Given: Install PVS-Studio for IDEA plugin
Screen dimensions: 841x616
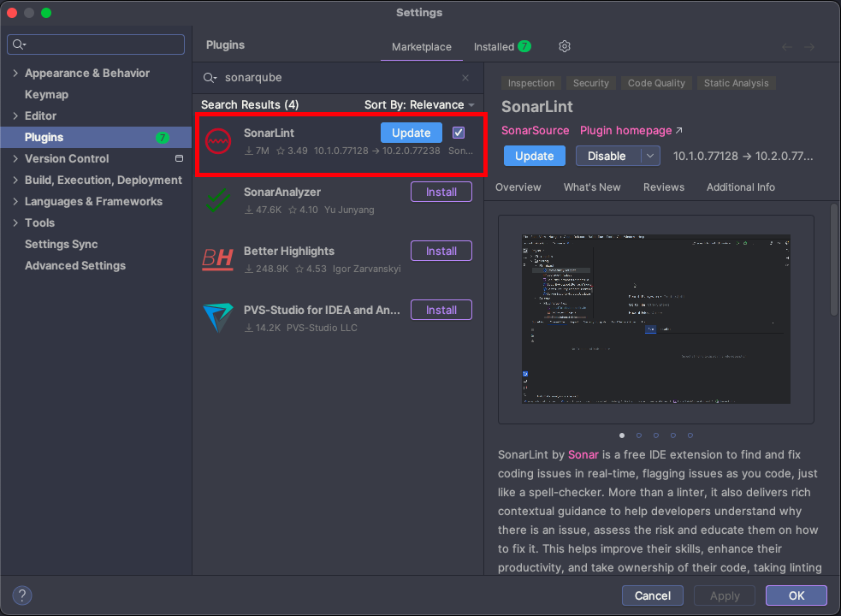Looking at the screenshot, I should coord(441,311).
